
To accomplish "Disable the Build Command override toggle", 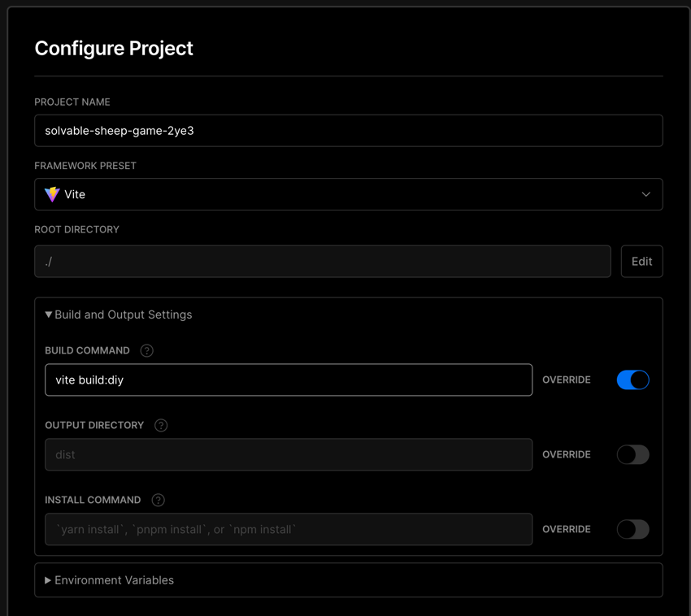I will pos(632,380).
